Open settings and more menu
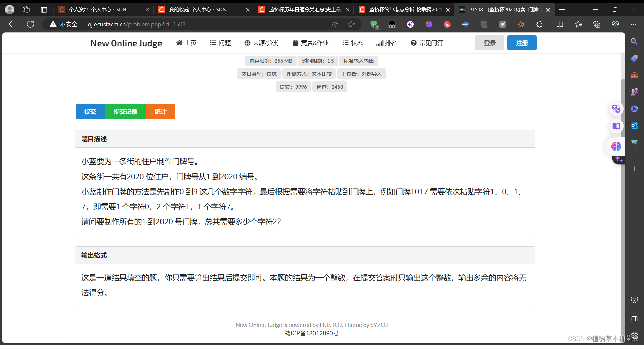This screenshot has width=644, height=345. [633, 24]
